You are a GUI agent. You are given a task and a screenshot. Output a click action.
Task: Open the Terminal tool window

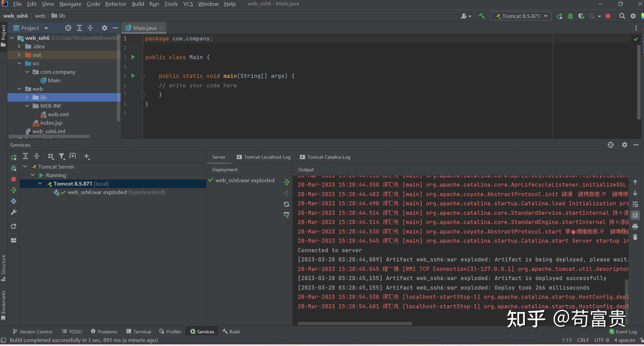pyautogui.click(x=139, y=331)
